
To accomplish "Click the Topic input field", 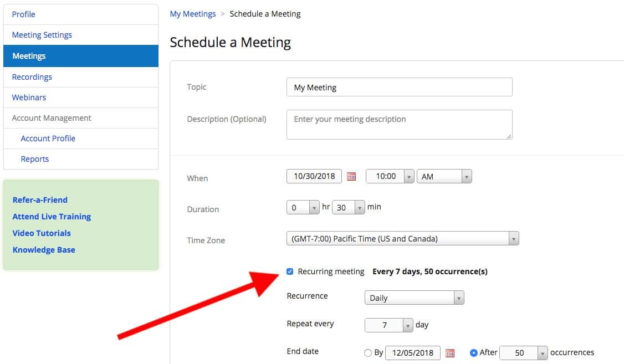I will coord(399,88).
